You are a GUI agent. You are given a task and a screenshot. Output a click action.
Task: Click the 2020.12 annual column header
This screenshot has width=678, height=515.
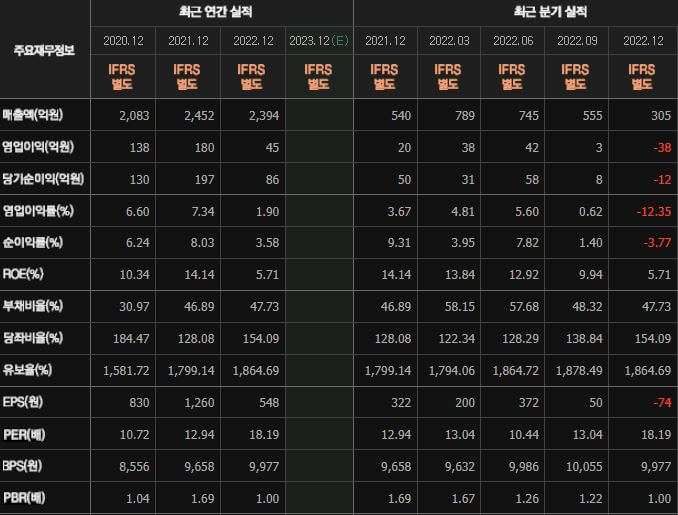[123, 41]
